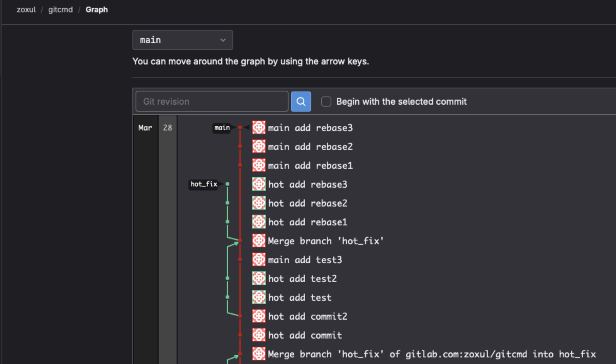
Task: Select the Graph breadcrumb item
Action: coord(97,10)
